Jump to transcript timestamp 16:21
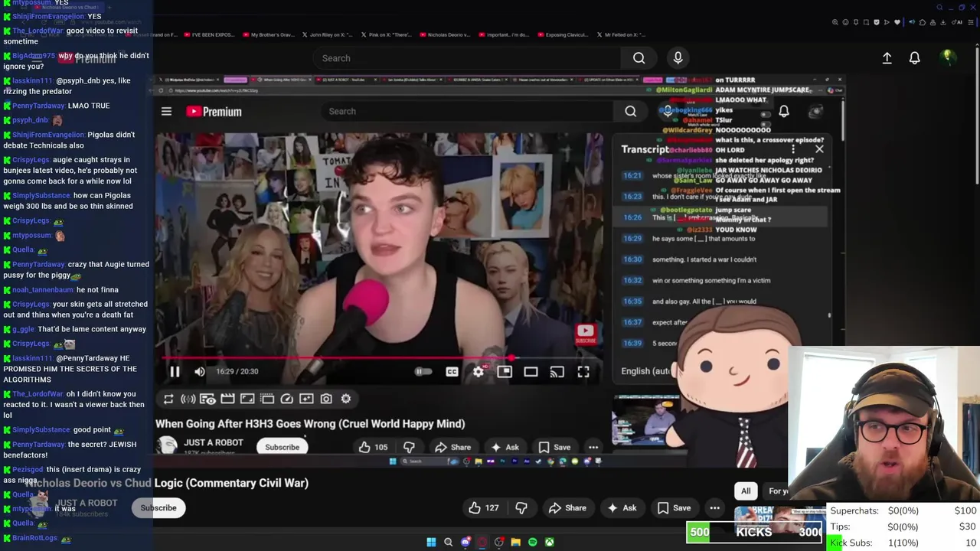This screenshot has height=551, width=980. click(632, 176)
